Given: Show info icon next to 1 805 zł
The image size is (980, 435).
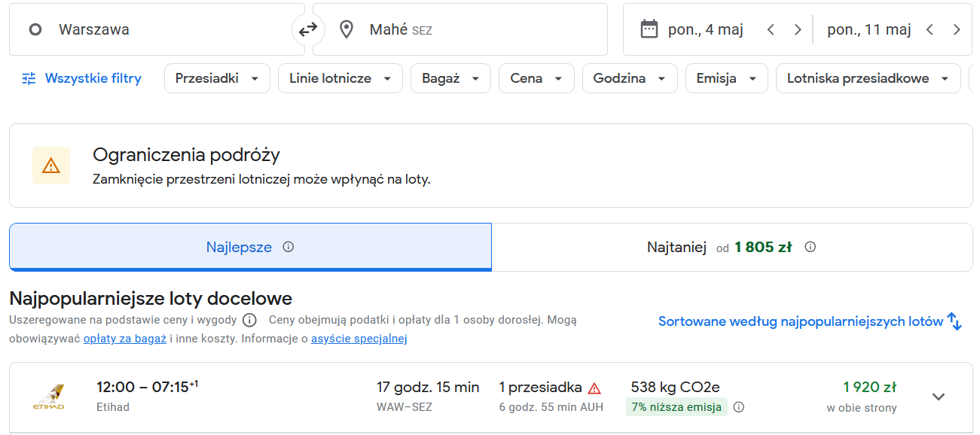Looking at the screenshot, I should (x=811, y=247).
